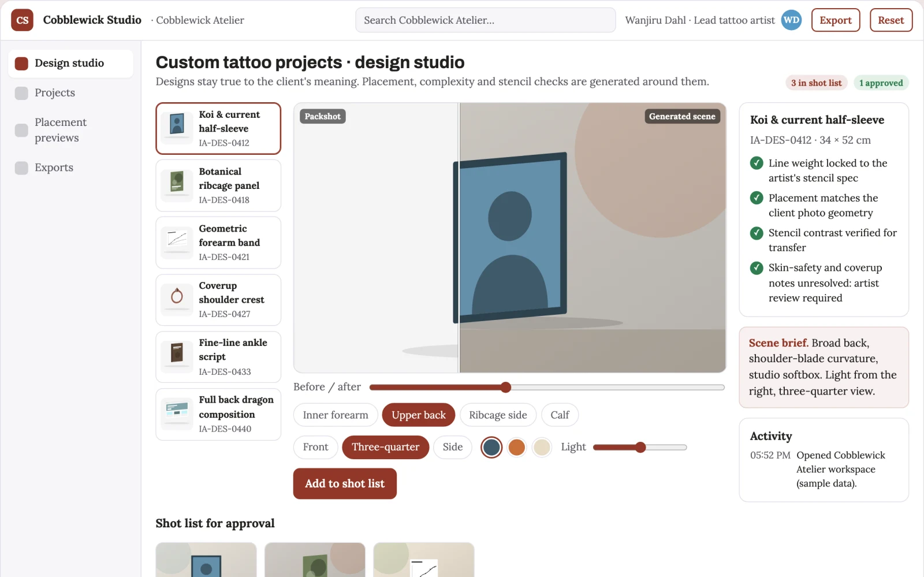Open the WD user avatar

[791, 20]
